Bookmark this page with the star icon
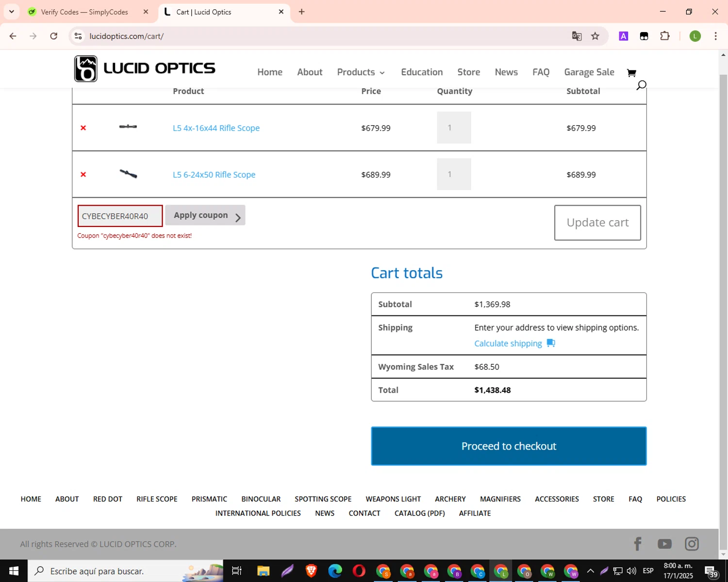Image resolution: width=728 pixels, height=582 pixels. (x=595, y=36)
